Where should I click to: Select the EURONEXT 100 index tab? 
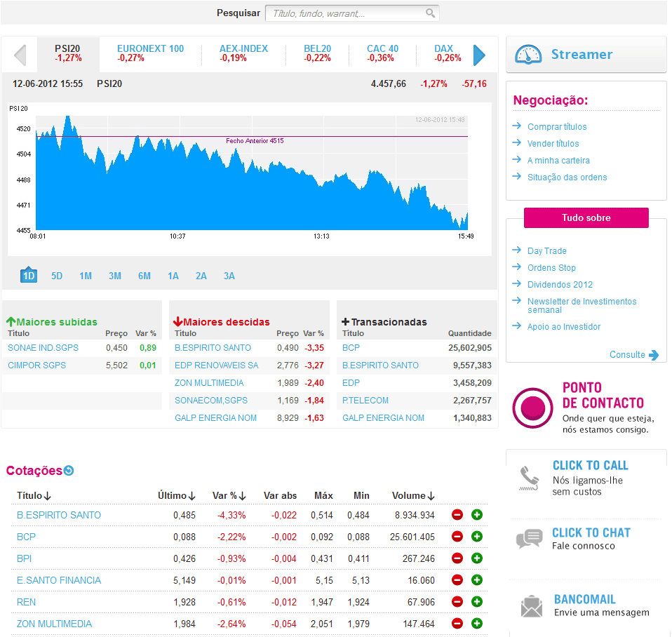150,53
